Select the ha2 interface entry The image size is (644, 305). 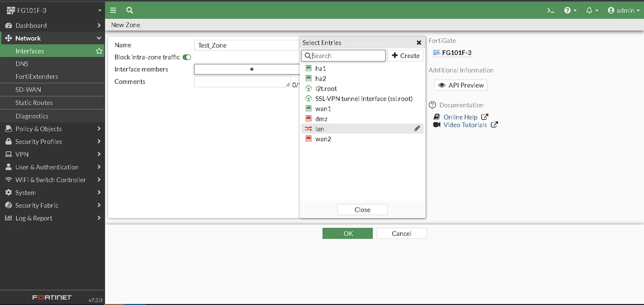click(x=362, y=78)
